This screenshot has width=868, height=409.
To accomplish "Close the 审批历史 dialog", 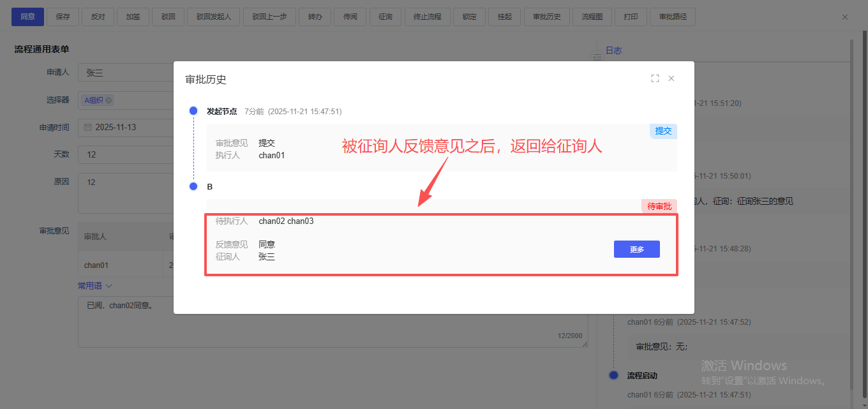I will (671, 78).
